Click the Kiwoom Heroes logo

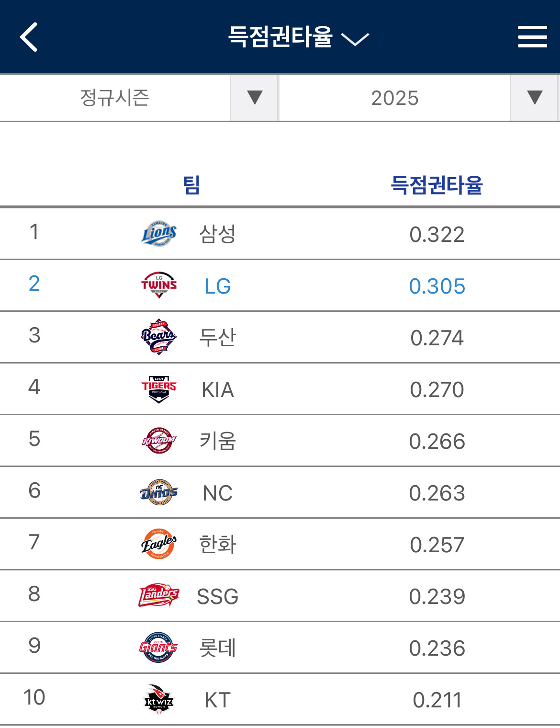(159, 441)
